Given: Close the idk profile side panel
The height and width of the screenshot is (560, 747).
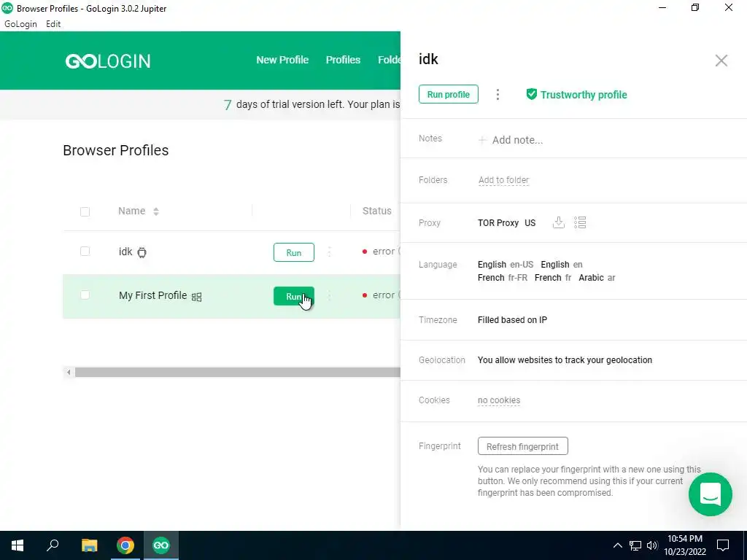Looking at the screenshot, I should 721,61.
